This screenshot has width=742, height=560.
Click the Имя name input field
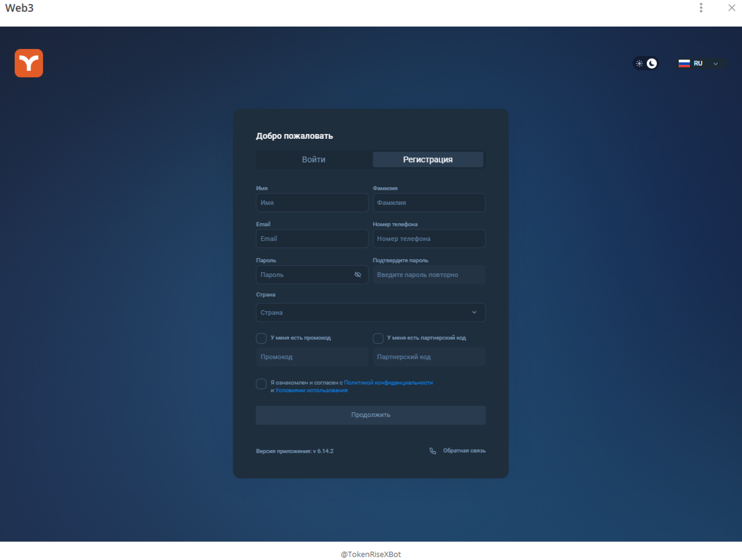tap(312, 202)
